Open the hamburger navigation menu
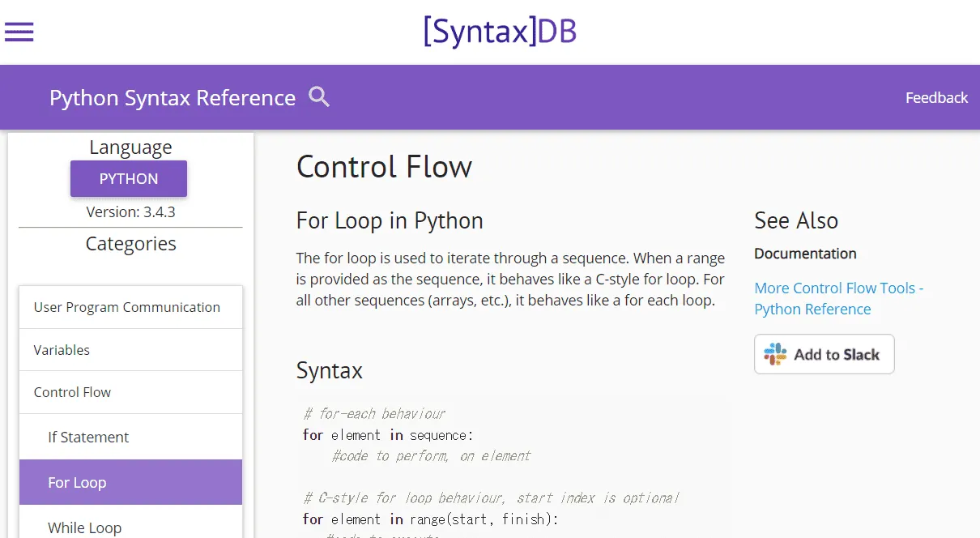980x538 pixels. point(19,32)
